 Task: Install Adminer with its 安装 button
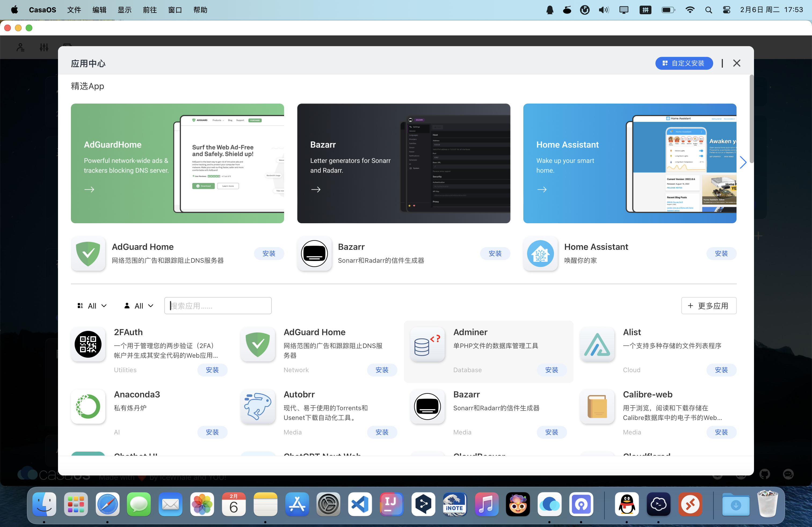point(552,370)
